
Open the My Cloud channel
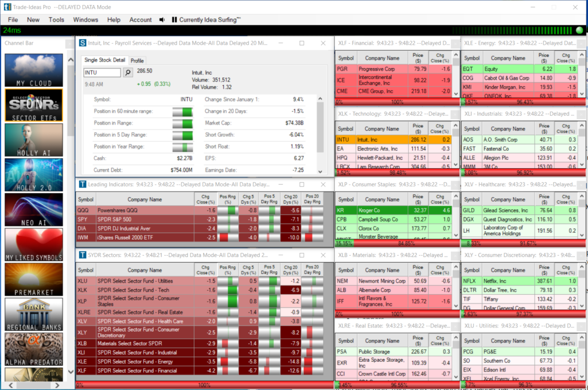(34, 71)
